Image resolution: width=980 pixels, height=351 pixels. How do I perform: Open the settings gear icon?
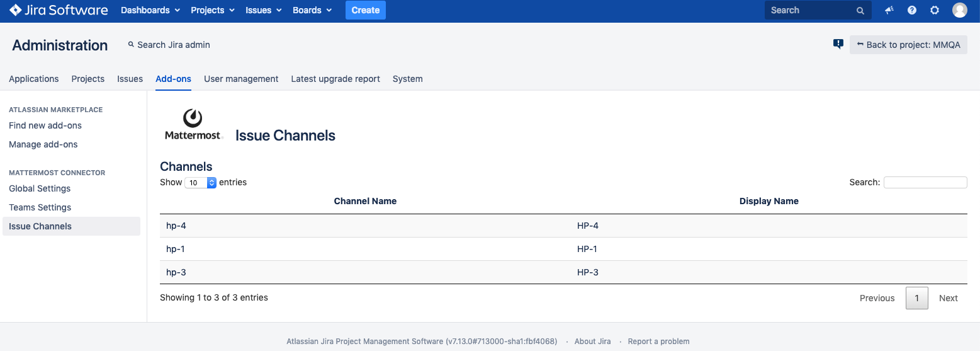[x=935, y=10]
